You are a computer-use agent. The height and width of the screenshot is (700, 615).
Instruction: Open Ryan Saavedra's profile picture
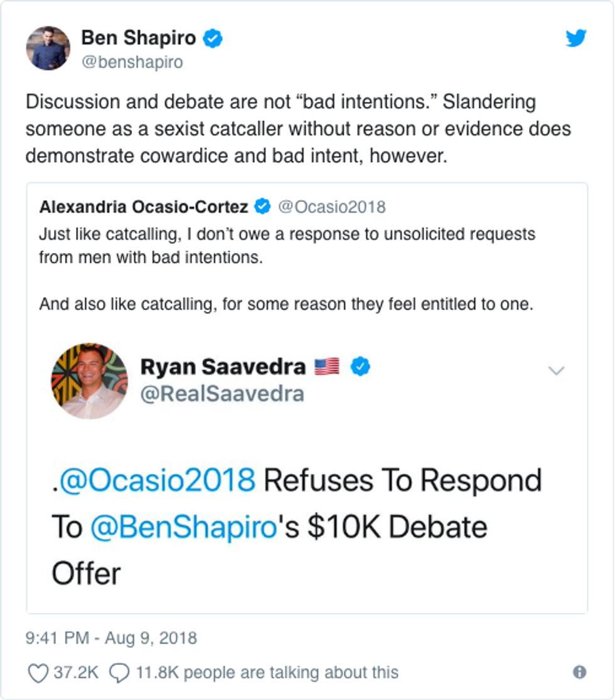[89, 380]
